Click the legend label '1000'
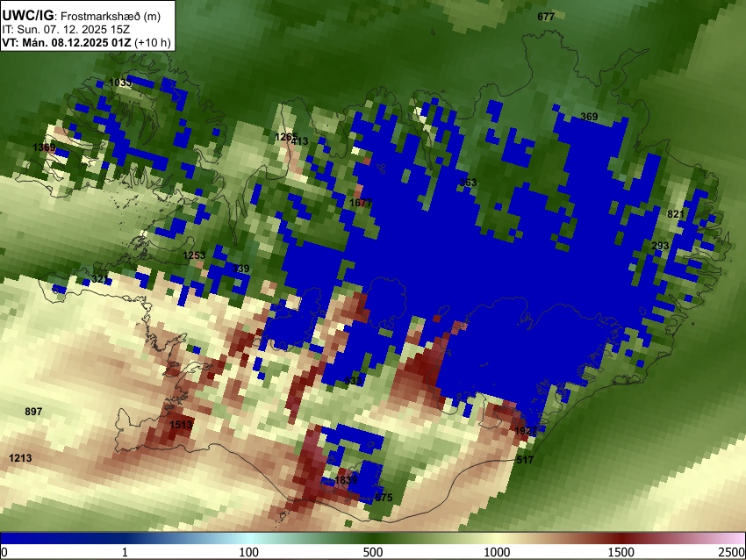 [x=497, y=552]
